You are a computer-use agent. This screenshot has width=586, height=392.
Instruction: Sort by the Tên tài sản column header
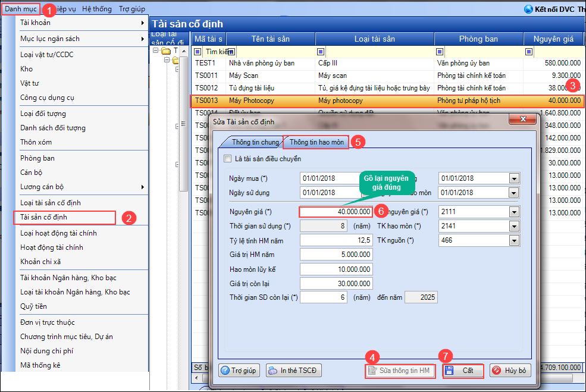(271, 39)
